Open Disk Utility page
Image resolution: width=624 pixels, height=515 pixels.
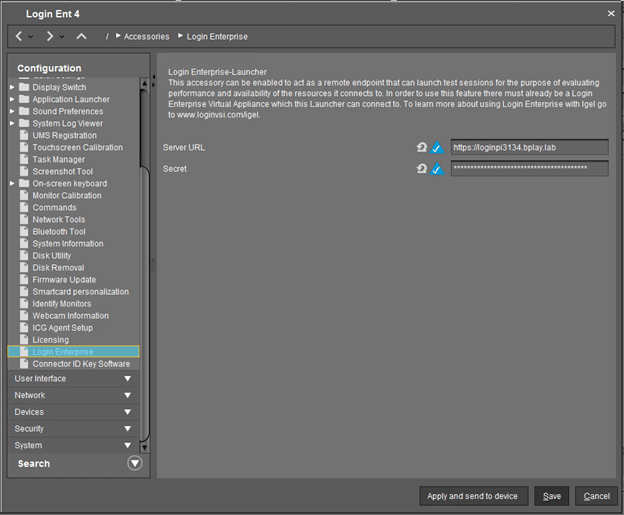pyautogui.click(x=52, y=256)
